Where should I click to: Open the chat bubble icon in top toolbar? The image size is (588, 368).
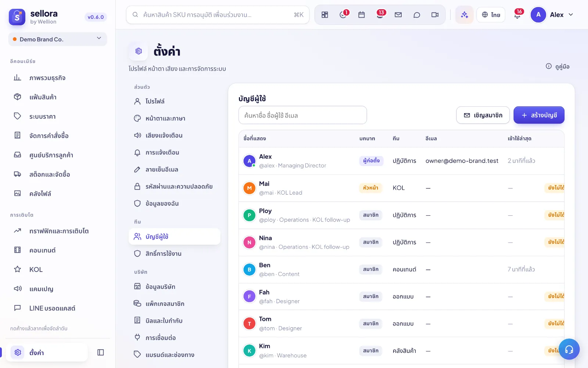(417, 15)
